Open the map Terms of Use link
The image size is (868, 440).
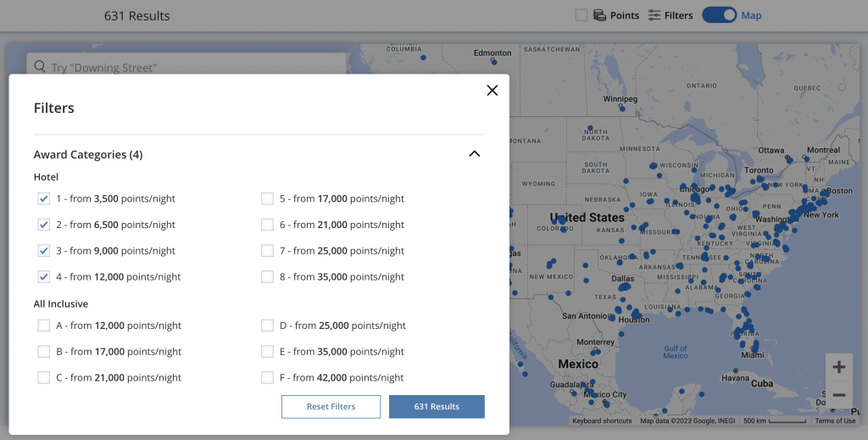[x=835, y=421]
